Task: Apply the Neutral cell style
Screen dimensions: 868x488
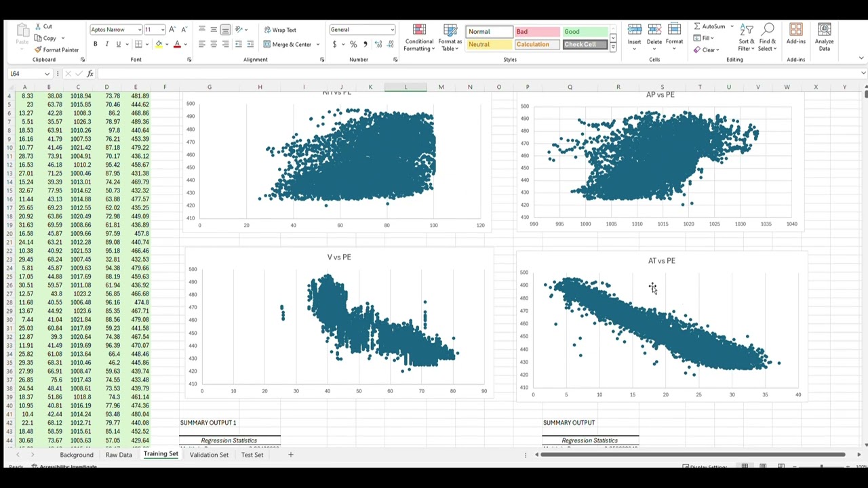Action: [x=489, y=45]
